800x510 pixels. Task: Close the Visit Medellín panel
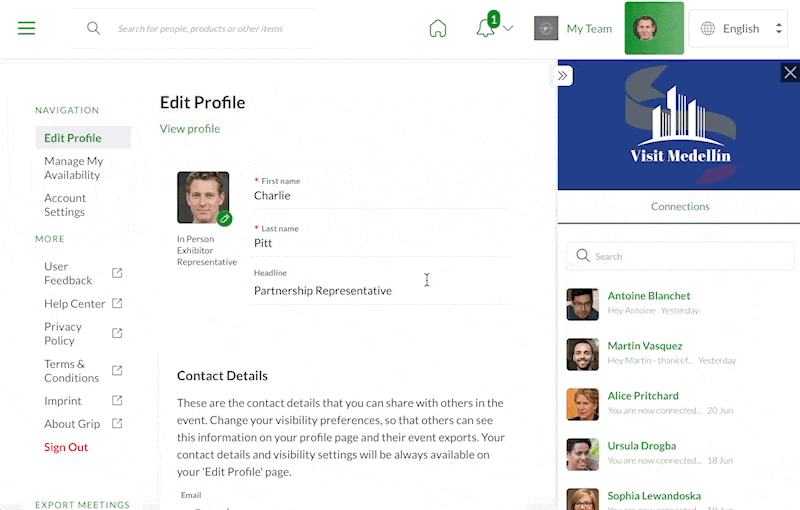coord(790,73)
